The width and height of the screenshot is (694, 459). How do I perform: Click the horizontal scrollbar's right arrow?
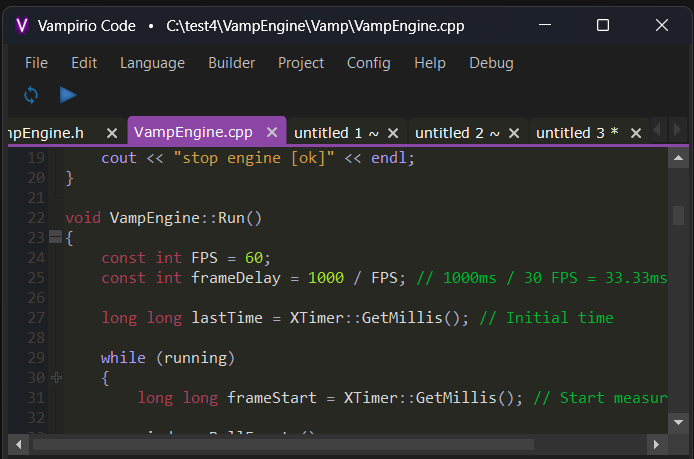tap(657, 442)
